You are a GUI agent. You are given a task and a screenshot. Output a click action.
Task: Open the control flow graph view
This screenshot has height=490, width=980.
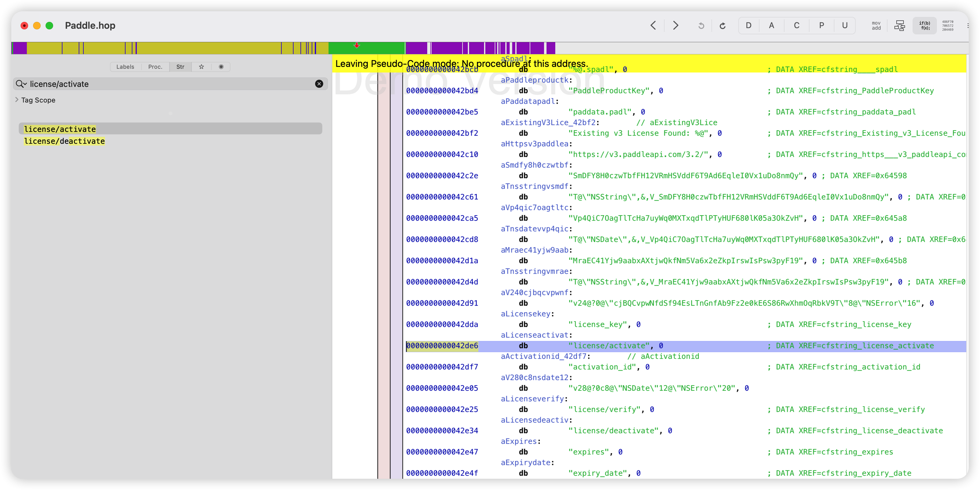[x=900, y=26]
